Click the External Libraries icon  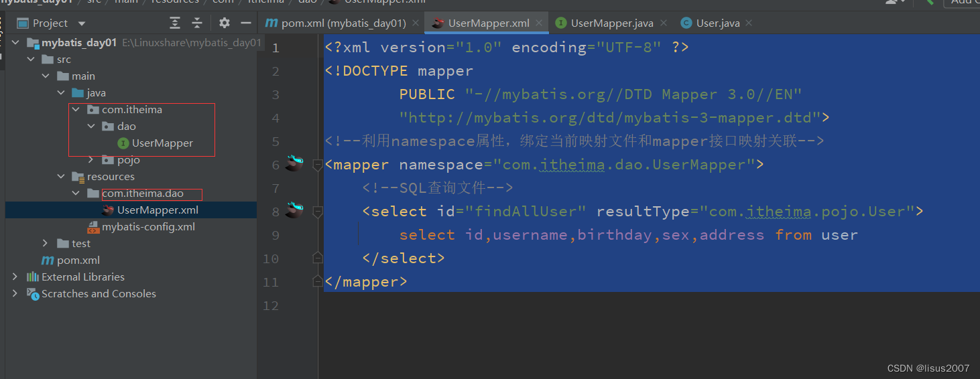tap(32, 277)
